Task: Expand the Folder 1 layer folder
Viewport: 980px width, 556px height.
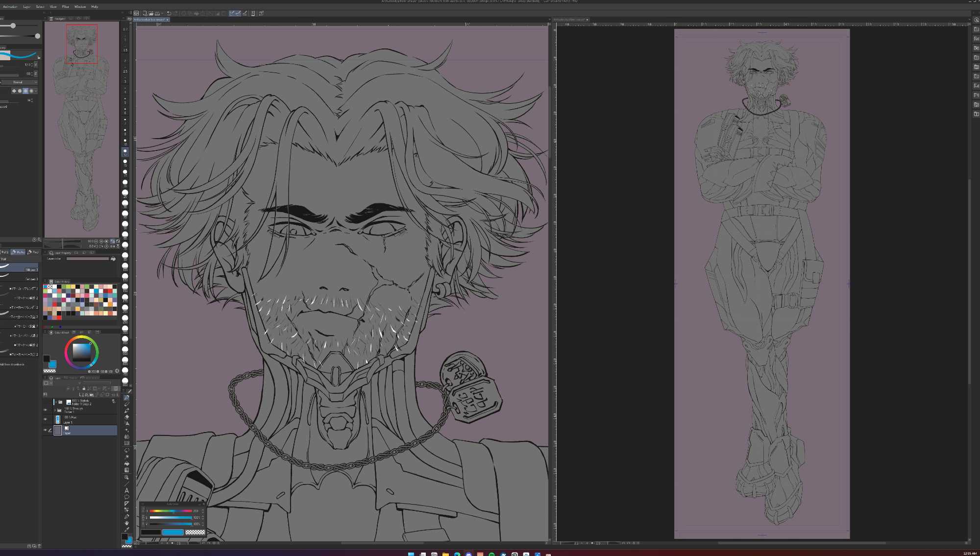Action: [55, 410]
